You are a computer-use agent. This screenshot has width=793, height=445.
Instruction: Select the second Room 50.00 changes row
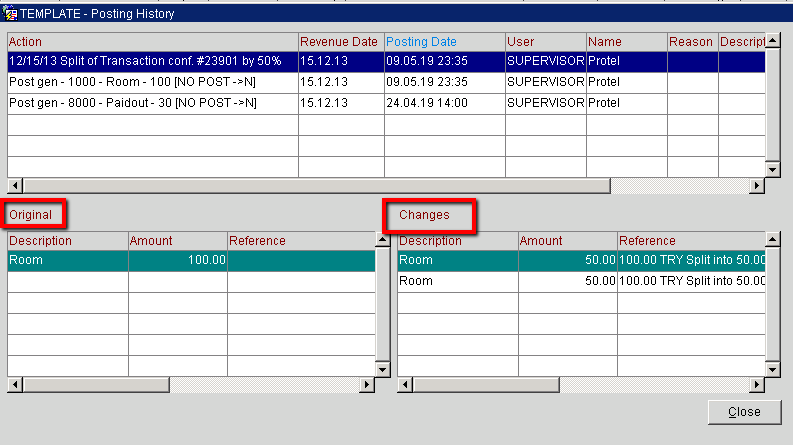(581, 281)
